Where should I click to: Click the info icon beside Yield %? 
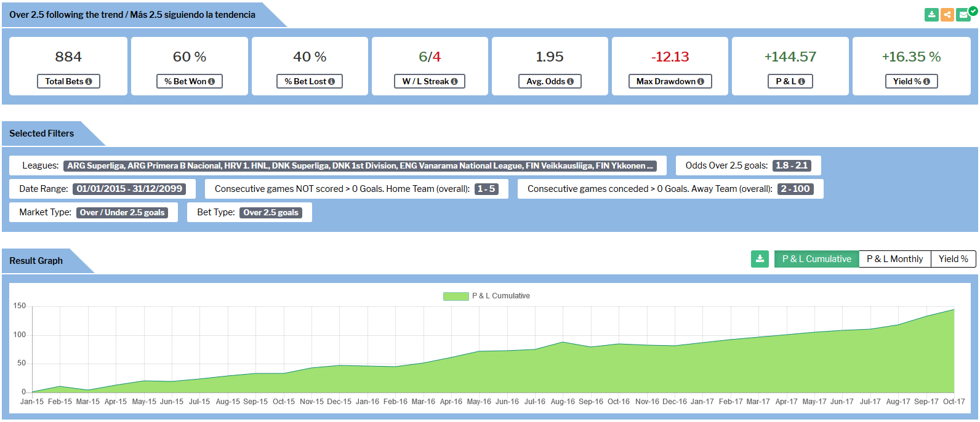926,82
